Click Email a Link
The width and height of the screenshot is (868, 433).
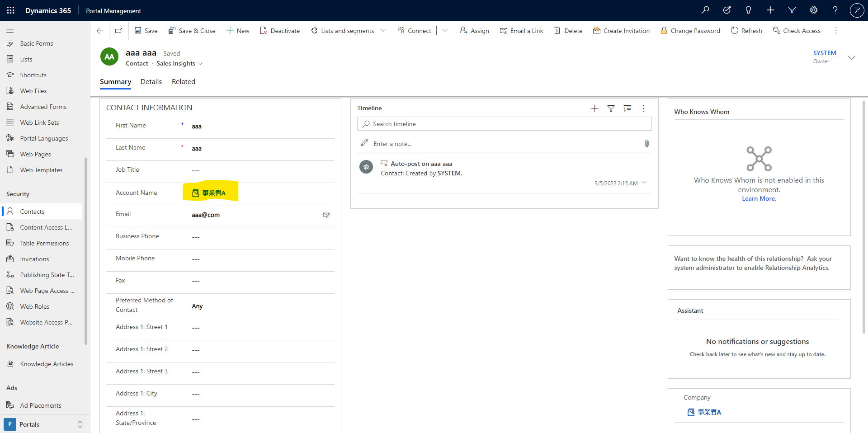tap(521, 31)
